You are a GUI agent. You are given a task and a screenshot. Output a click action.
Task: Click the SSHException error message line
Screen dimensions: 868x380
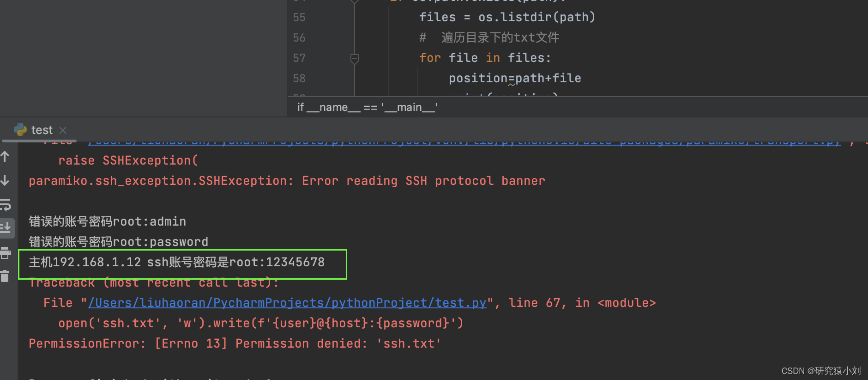[287, 181]
